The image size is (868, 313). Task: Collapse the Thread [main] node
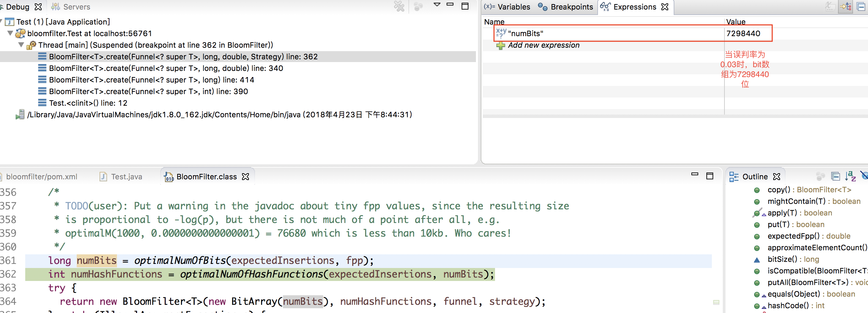21,45
